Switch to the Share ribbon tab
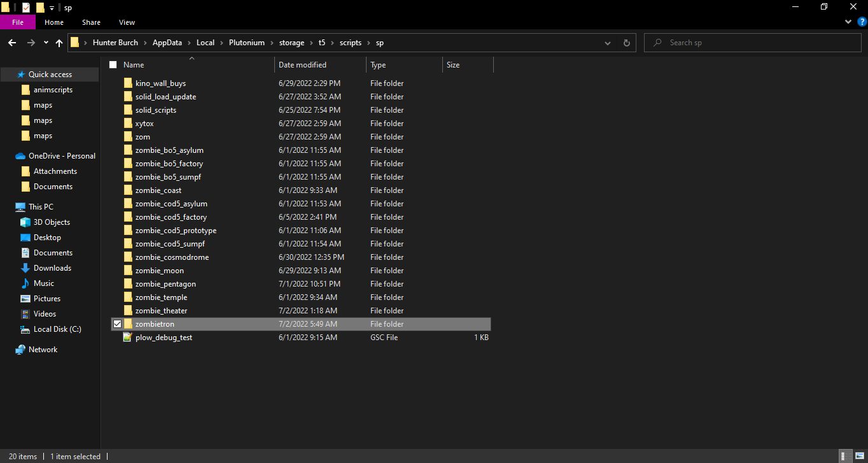The image size is (868, 463). pyautogui.click(x=91, y=22)
